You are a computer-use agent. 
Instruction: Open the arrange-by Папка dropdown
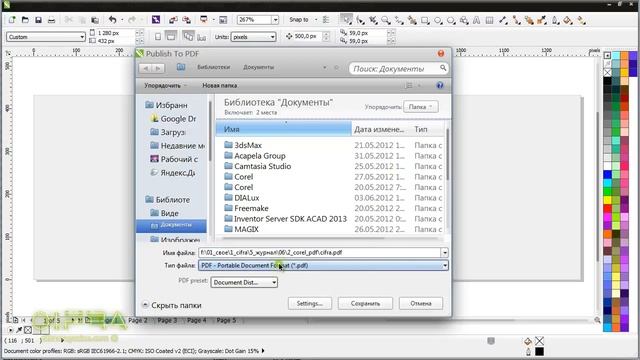[x=421, y=107]
